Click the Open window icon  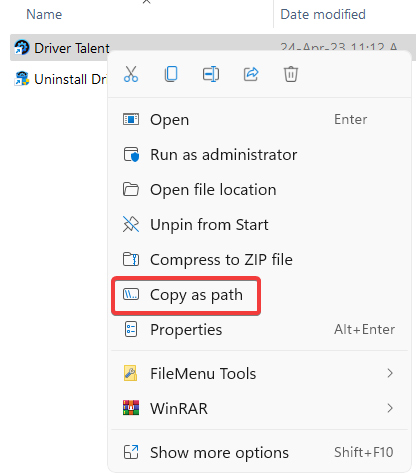pos(131,119)
